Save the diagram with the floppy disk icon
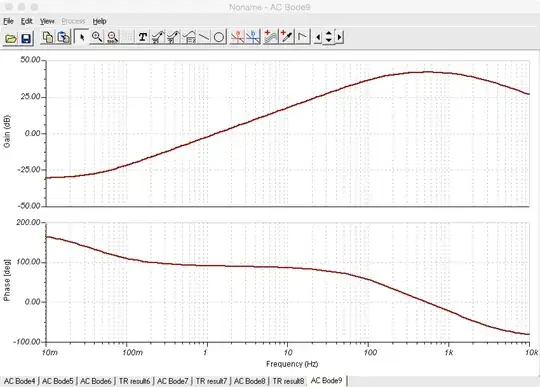Screen dimensions: 540x387 coord(27,38)
